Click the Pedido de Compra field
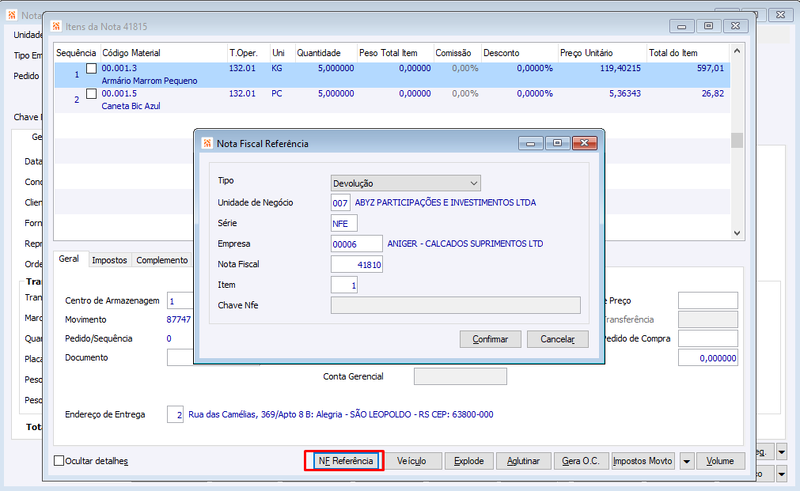 tap(708, 338)
